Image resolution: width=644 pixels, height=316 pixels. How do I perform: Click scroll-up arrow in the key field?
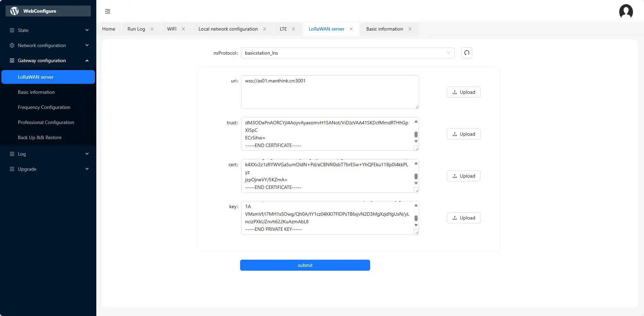click(x=416, y=205)
